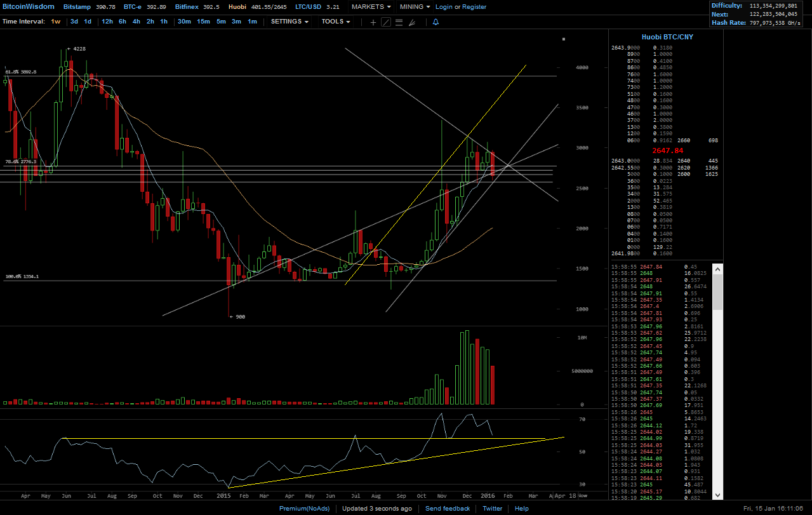Click Send feedback link
This screenshot has width=812, height=515.
tap(448, 509)
